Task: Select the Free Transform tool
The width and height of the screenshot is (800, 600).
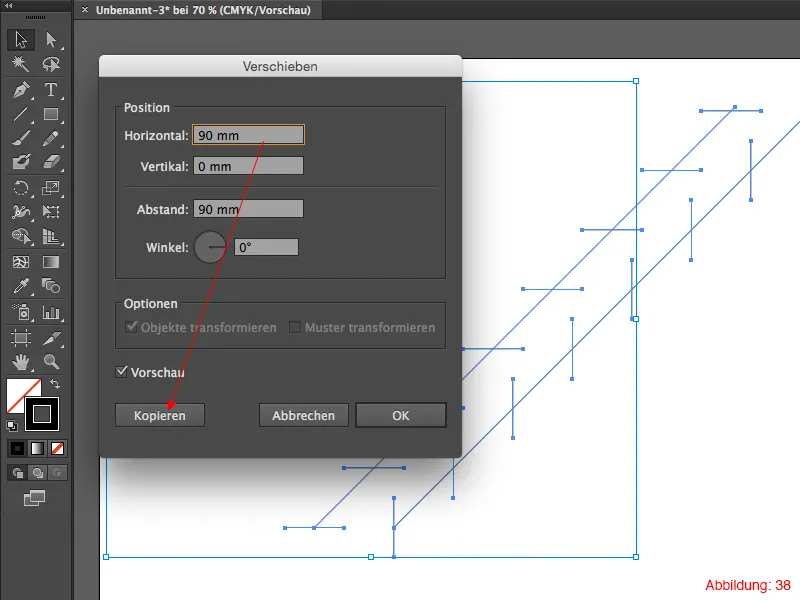Action: [x=51, y=212]
